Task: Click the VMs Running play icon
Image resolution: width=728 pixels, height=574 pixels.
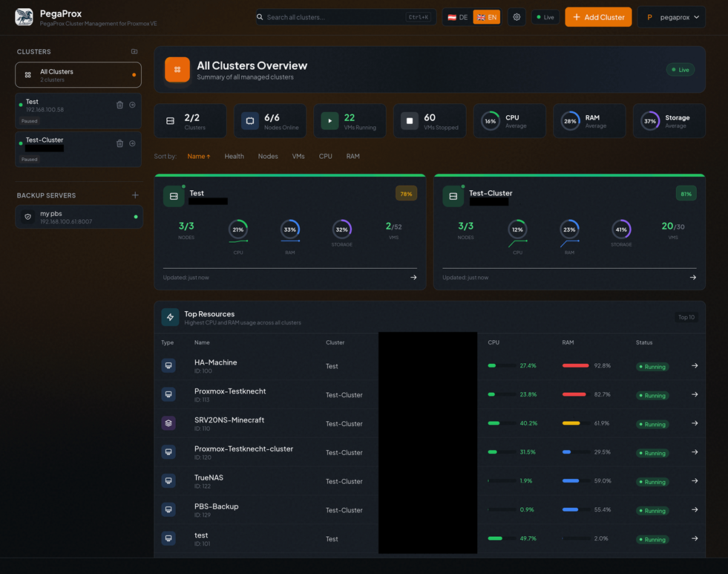Action: coord(329,121)
